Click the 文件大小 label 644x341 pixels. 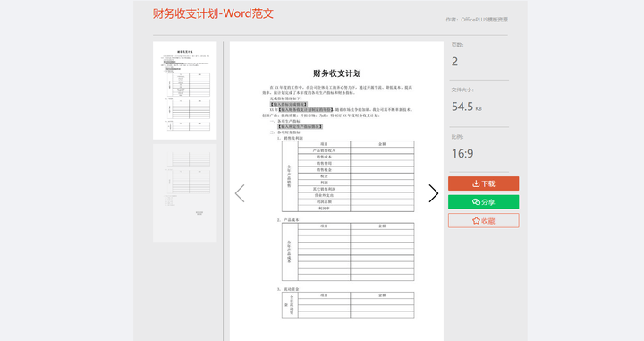click(x=462, y=90)
